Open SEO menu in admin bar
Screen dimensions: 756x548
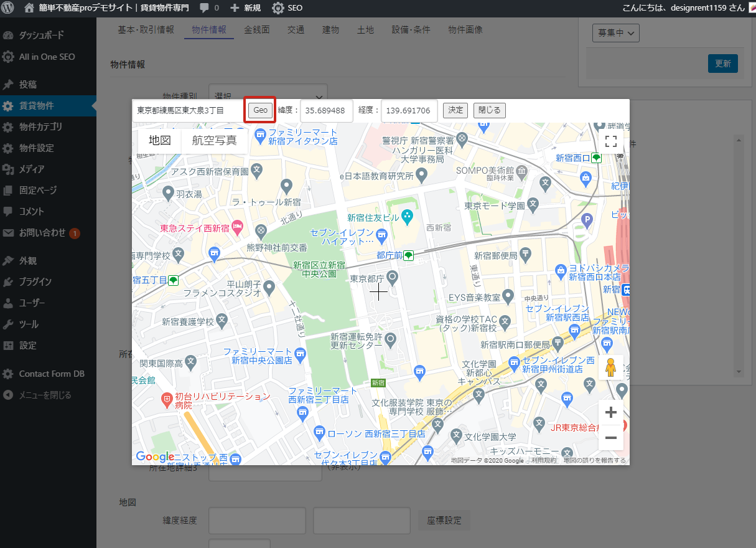point(287,8)
